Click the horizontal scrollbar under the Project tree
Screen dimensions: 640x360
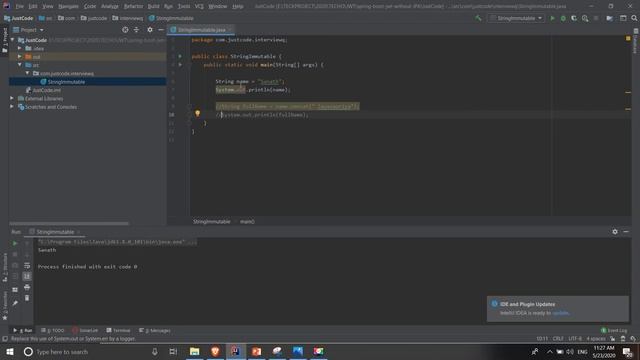coord(69,224)
